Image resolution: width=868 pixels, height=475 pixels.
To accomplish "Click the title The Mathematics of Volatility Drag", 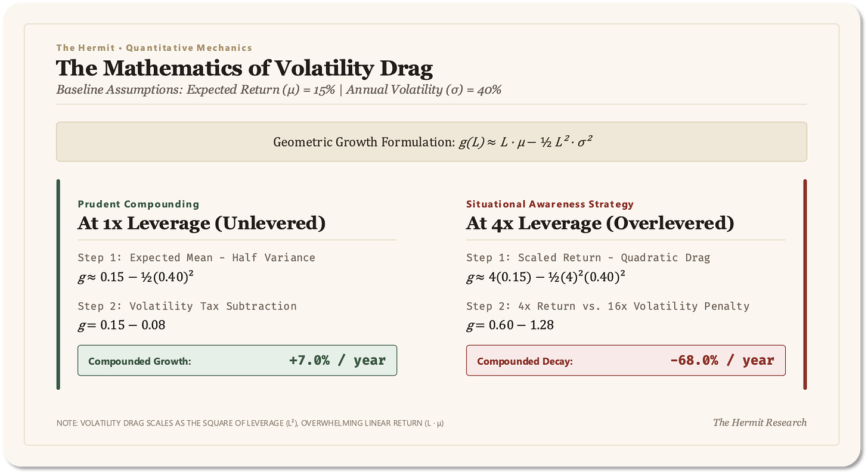I will point(244,68).
